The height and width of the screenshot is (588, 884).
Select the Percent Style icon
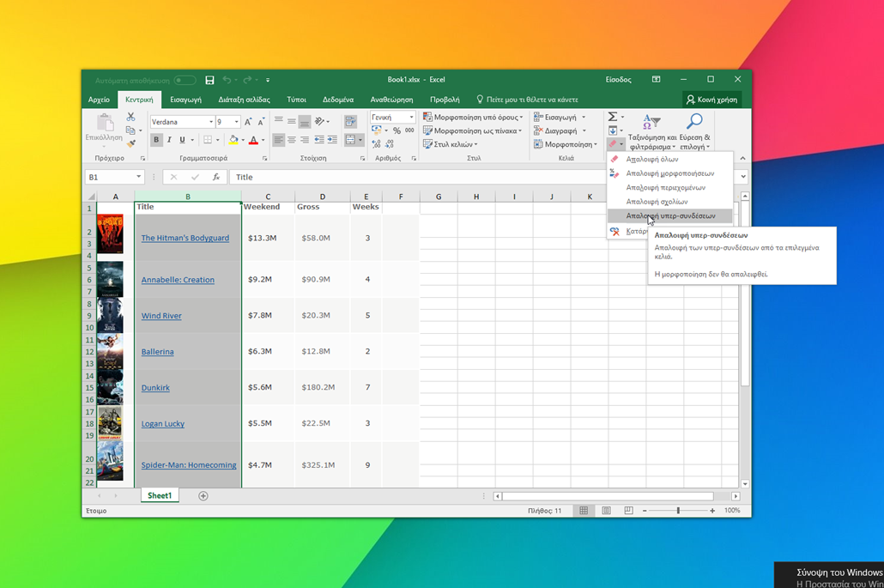pyautogui.click(x=397, y=130)
